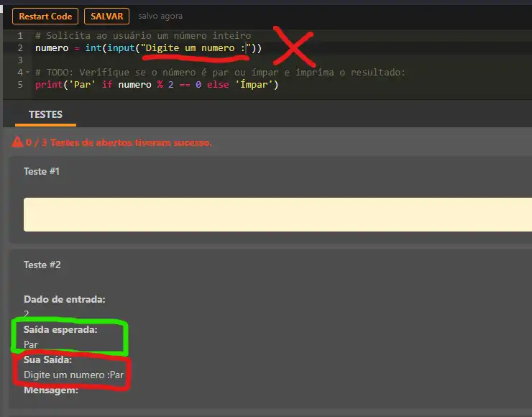Place cursor on empty line 3
The image size is (532, 417).
tap(144, 60)
